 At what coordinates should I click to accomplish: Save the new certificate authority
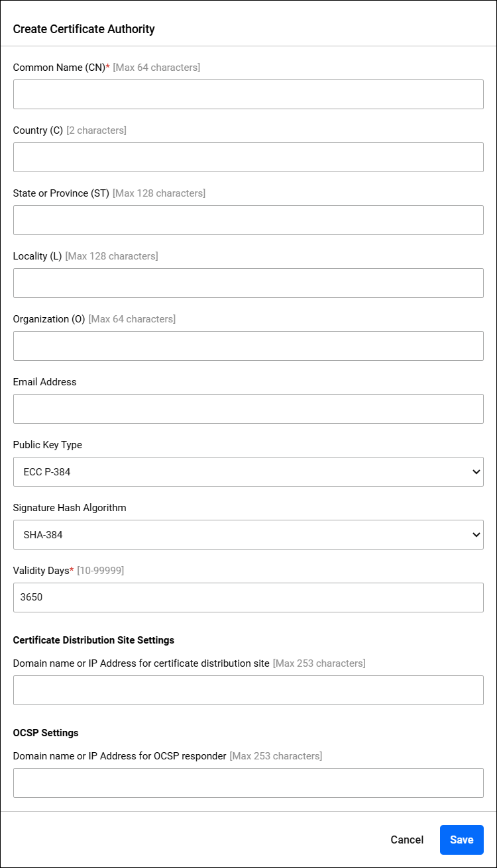pyautogui.click(x=462, y=840)
